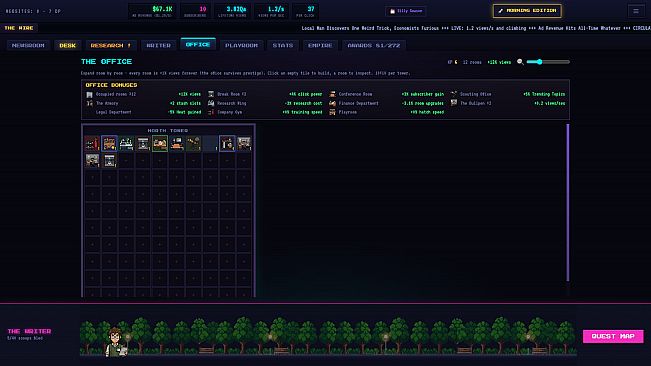Adjust the office zoom slider
Viewport: 651px width, 366px height.
coord(548,62)
